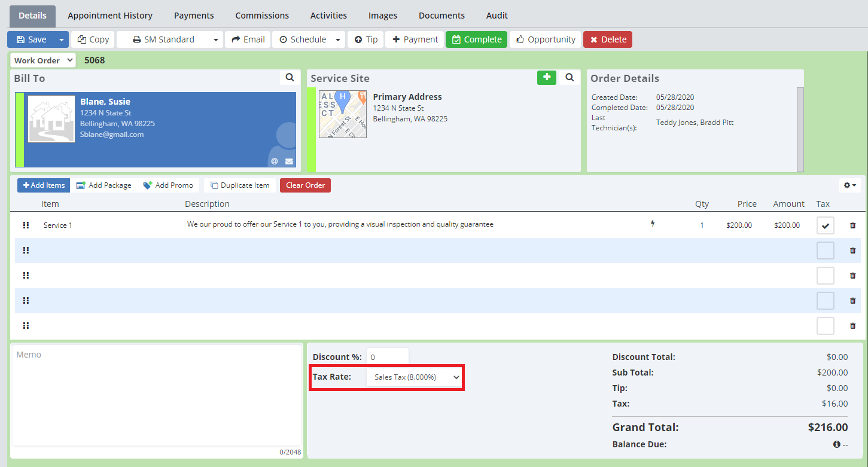Switch to the Appointment History tab
This screenshot has height=467, width=868.
coord(110,16)
